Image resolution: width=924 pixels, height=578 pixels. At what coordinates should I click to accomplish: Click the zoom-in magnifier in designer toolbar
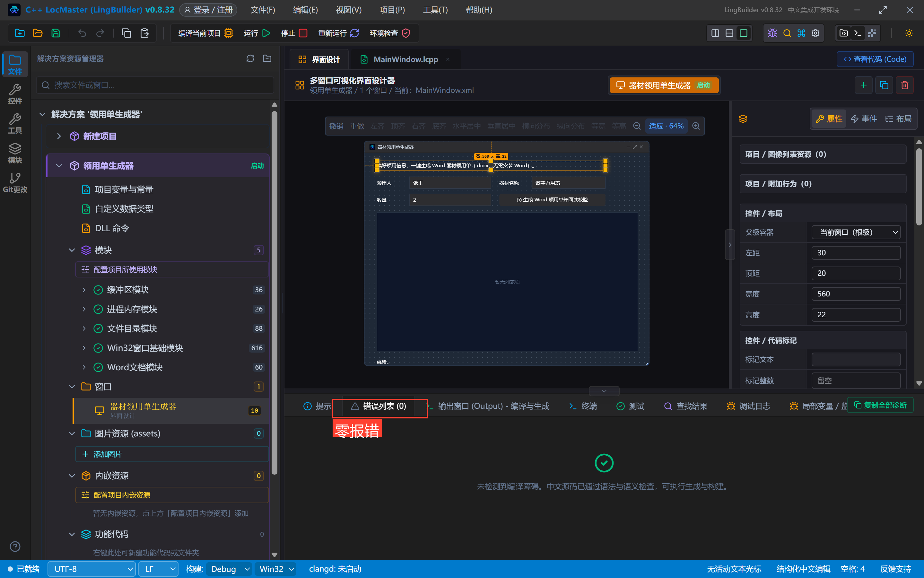(696, 126)
